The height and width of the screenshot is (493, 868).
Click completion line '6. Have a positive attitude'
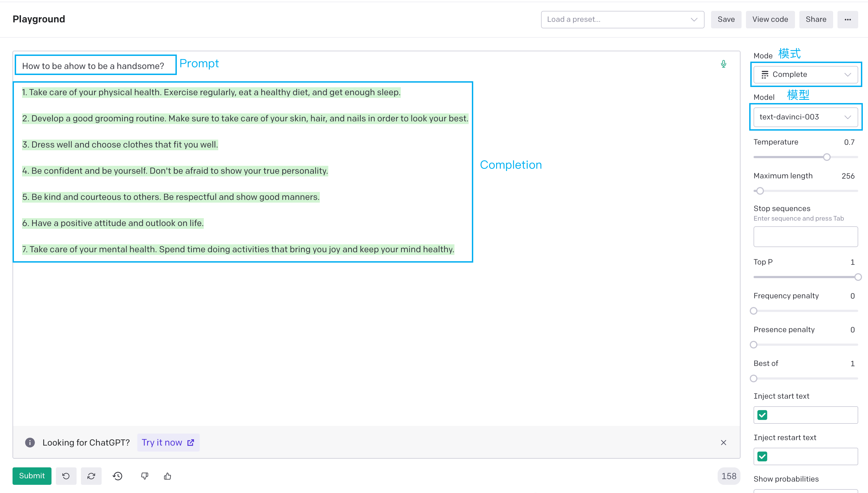(x=113, y=223)
